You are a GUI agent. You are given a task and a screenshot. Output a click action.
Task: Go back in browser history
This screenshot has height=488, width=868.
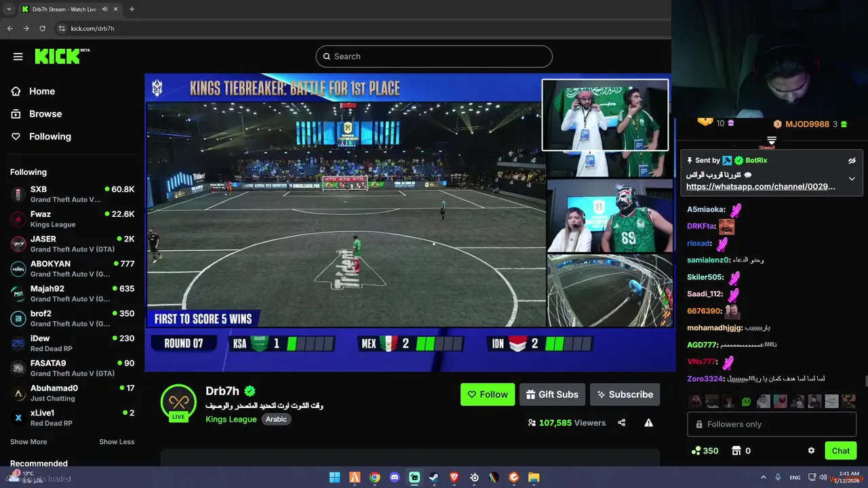9,28
